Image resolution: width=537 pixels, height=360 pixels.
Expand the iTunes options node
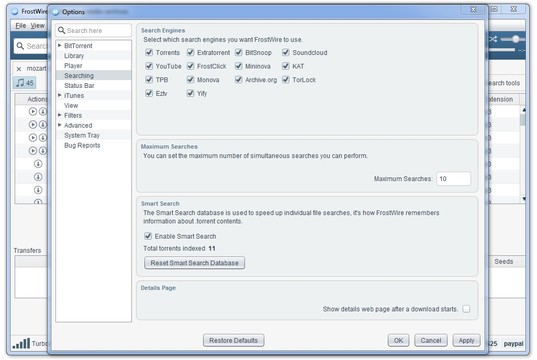tap(60, 95)
